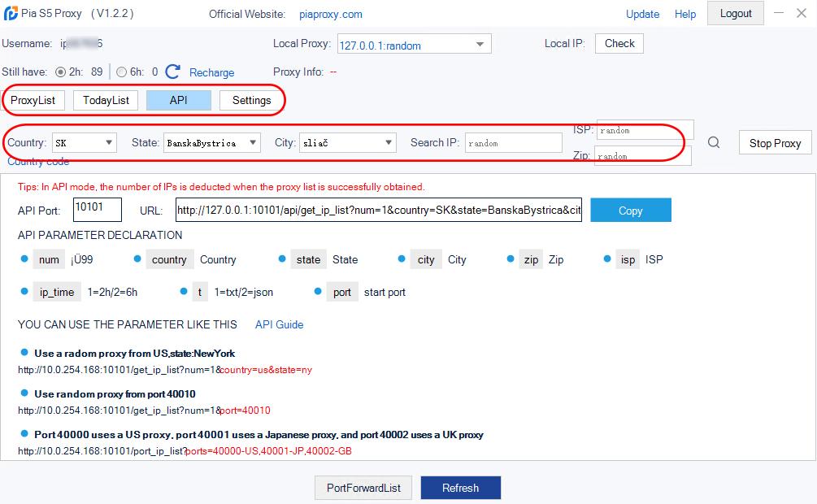The image size is (817, 504).
Task: Click the Logout button
Action: 736,14
